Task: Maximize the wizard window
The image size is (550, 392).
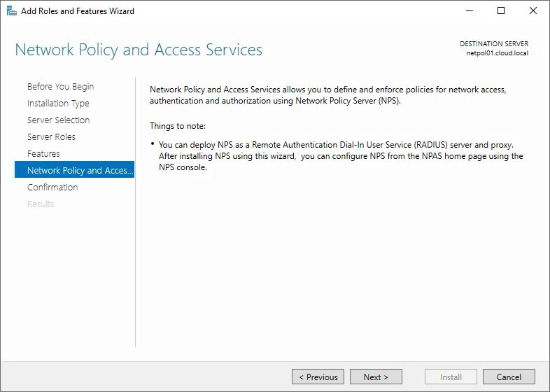Action: coord(501,11)
